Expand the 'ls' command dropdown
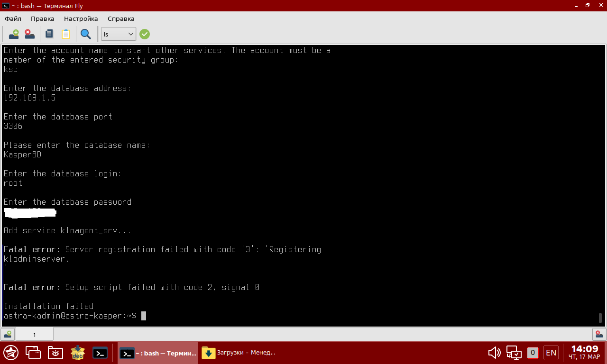Viewport: 607px width, 364px height. click(119, 34)
